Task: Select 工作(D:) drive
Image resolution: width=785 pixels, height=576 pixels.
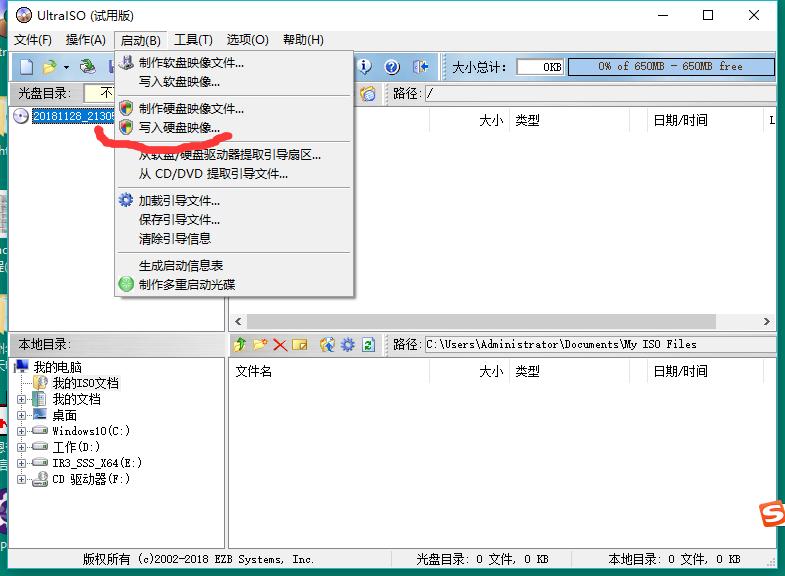Action: (76, 447)
